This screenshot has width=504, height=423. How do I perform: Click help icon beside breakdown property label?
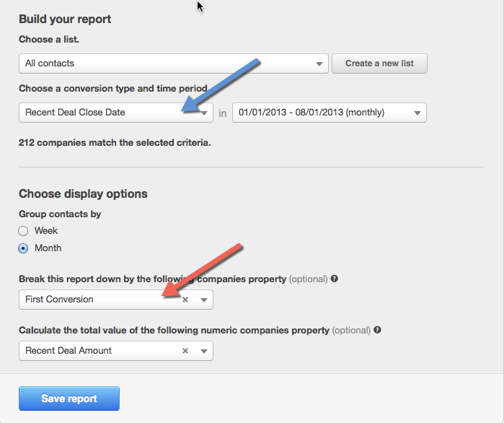[x=335, y=279]
